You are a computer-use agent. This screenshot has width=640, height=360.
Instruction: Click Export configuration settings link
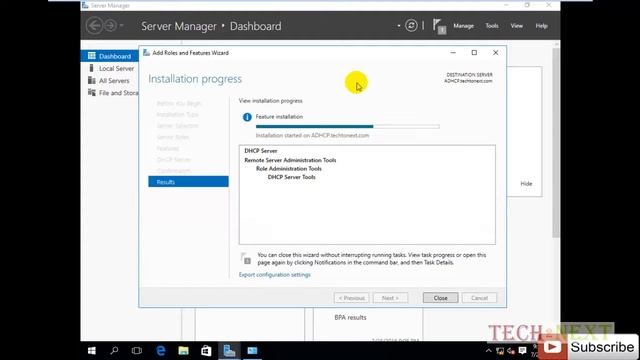click(x=275, y=275)
